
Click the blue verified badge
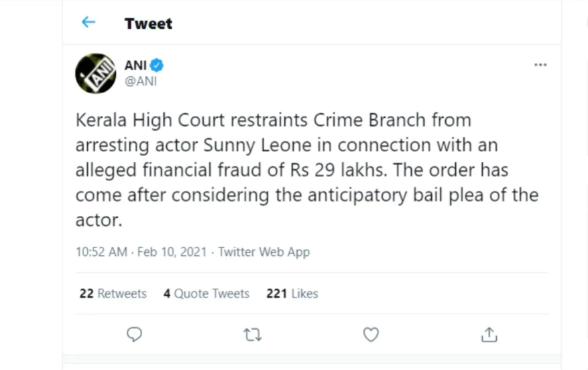point(157,65)
